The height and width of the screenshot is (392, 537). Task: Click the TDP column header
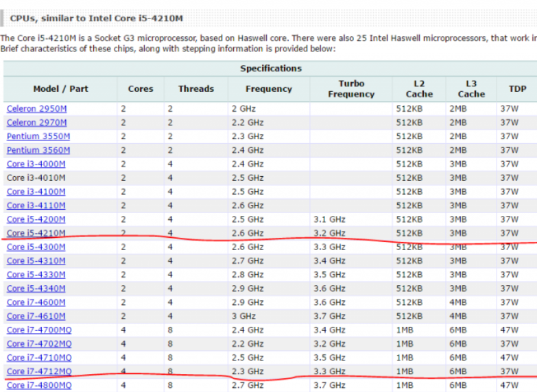(x=518, y=89)
